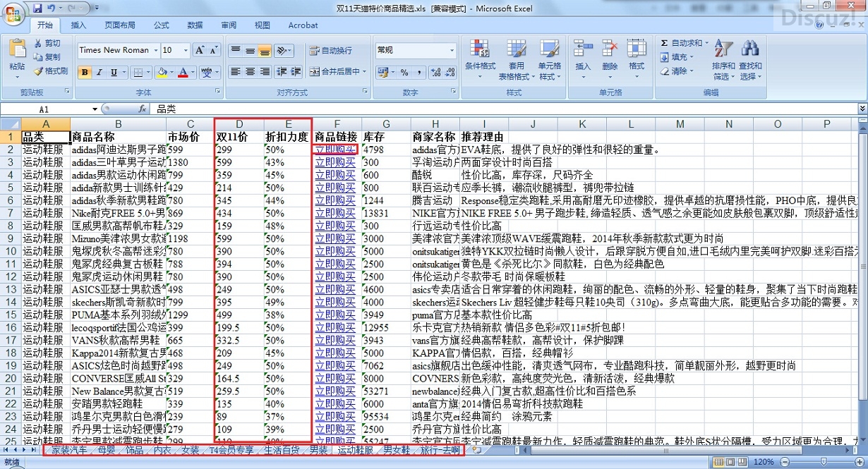Toggle italic formatting
This screenshot has height=469, width=868.
click(x=99, y=72)
